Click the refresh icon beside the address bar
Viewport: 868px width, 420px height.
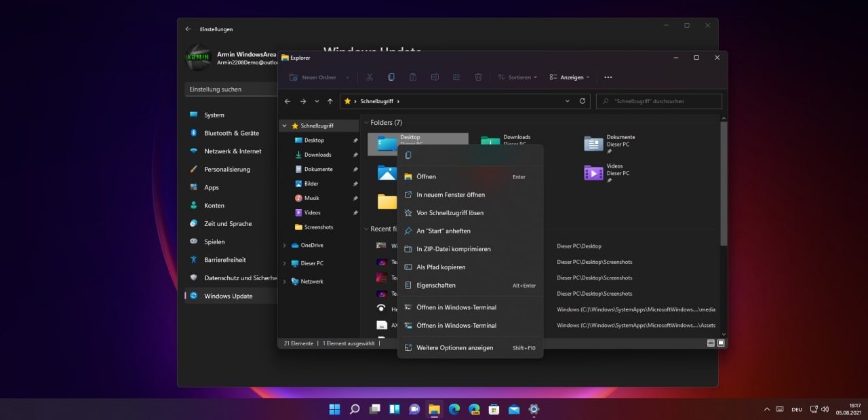click(x=582, y=101)
